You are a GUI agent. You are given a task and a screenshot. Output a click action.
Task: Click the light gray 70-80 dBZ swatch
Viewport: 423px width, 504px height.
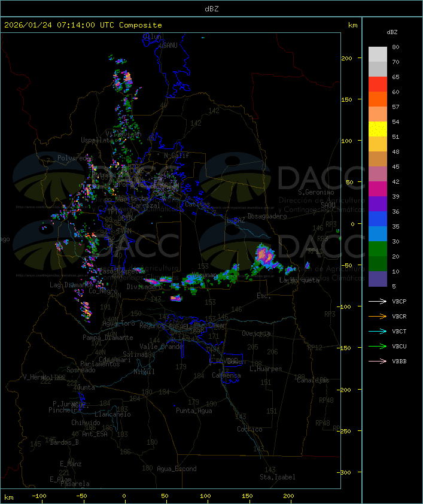pos(378,54)
